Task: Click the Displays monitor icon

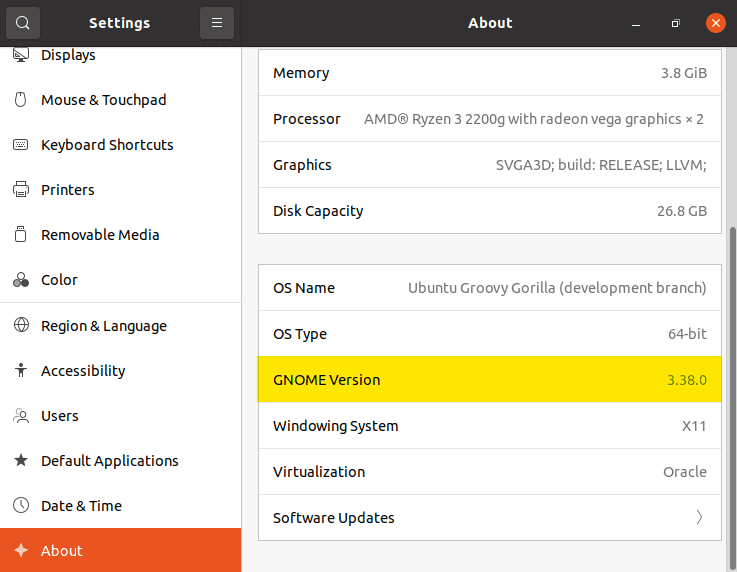Action: (21, 55)
